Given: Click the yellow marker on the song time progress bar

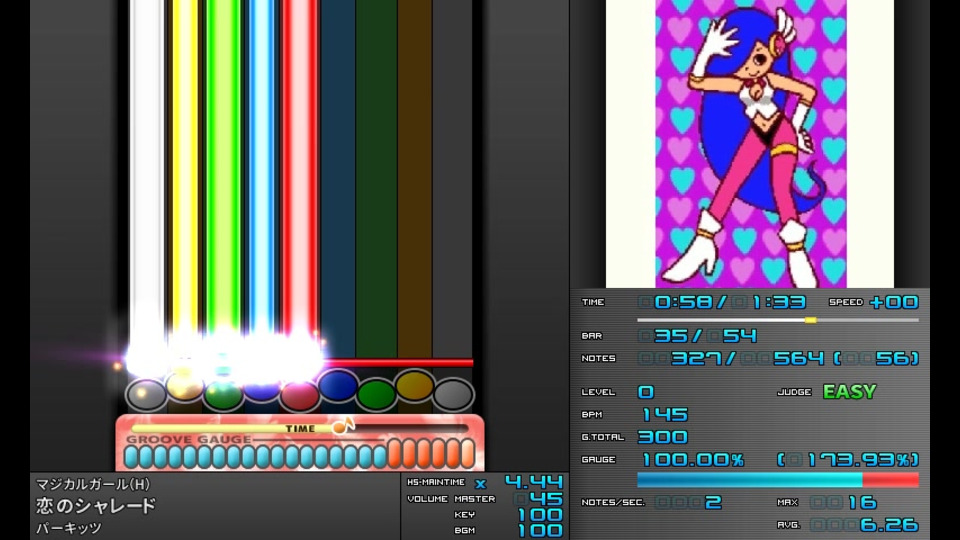Looking at the screenshot, I should coord(810,320).
